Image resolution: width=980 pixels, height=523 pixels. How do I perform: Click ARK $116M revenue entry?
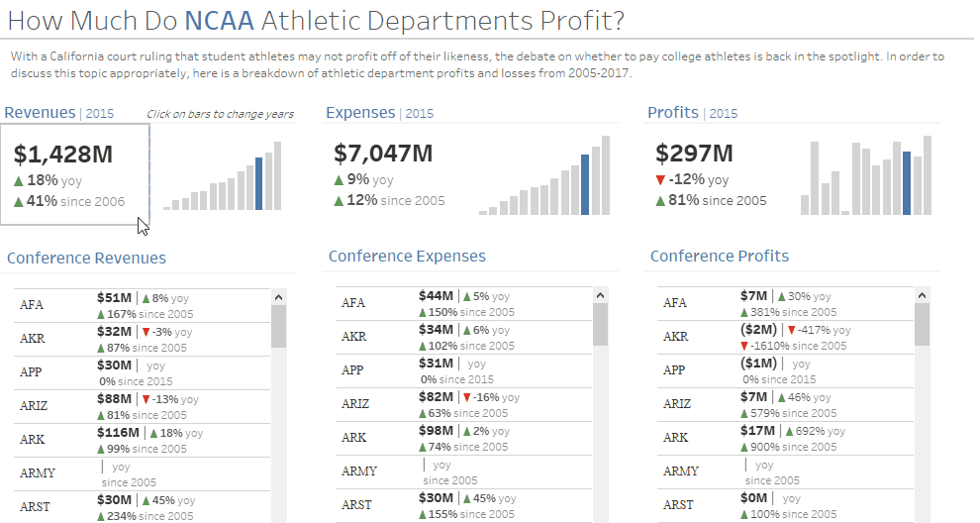[x=119, y=433]
